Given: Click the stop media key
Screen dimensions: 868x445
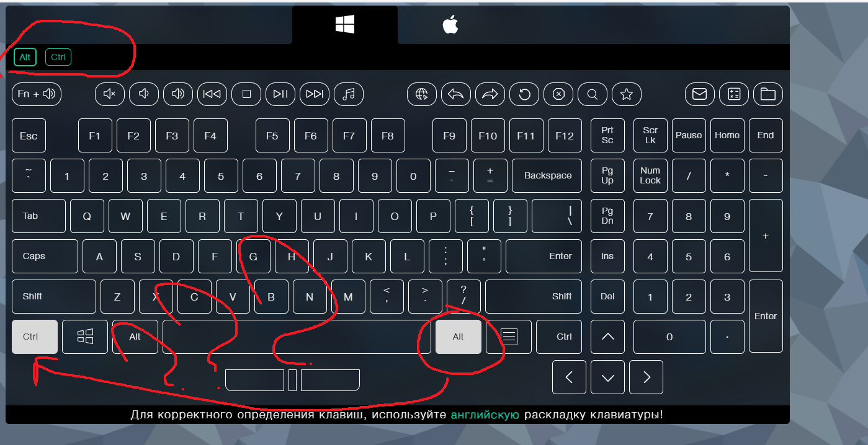Looking at the screenshot, I should coord(246,94).
